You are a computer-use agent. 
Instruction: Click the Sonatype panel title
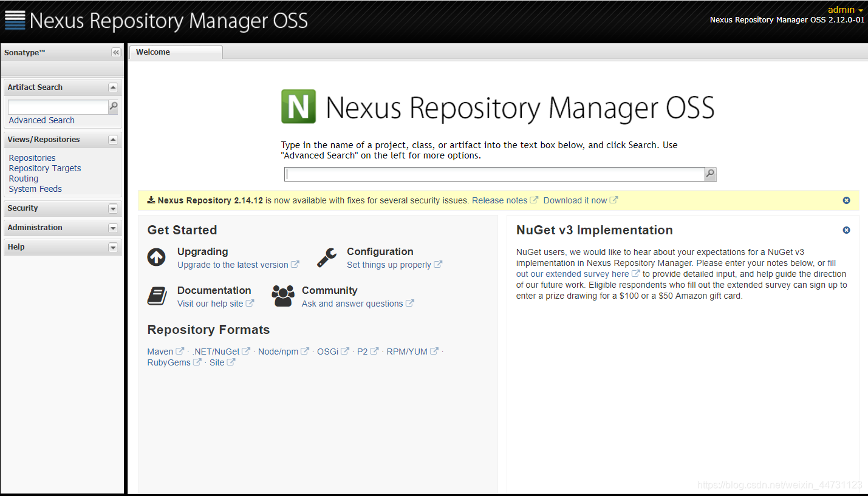[25, 53]
